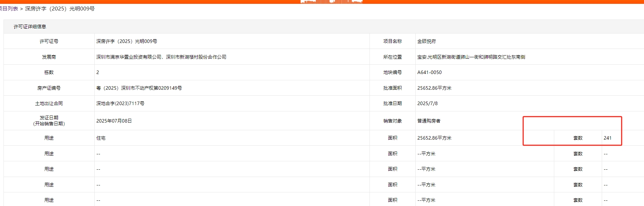Click the breadcrumb text 深房许字（2025）光明009号
The height and width of the screenshot is (206, 644).
pos(60,9)
